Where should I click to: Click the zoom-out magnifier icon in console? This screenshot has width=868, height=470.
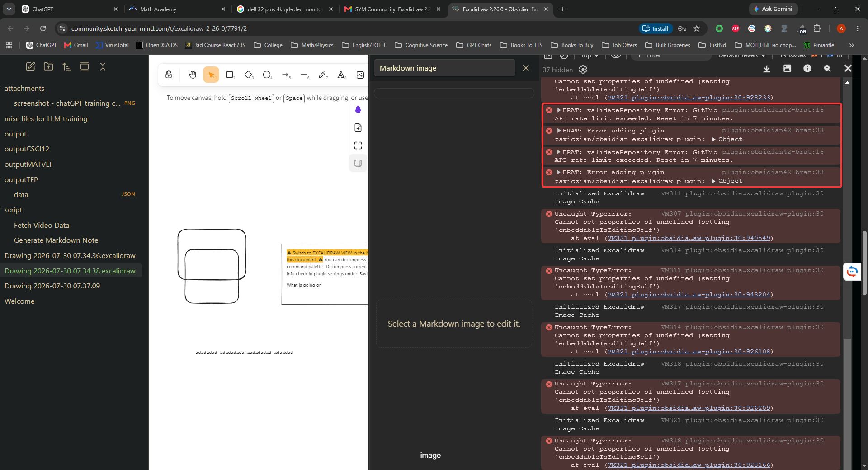point(827,68)
